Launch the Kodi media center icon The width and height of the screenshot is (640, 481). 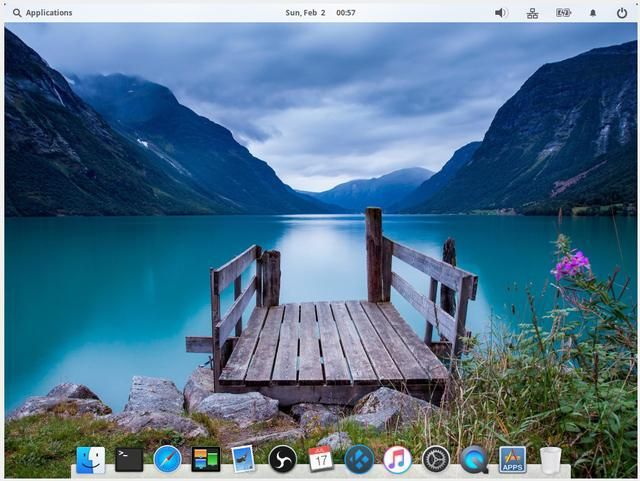(x=359, y=459)
